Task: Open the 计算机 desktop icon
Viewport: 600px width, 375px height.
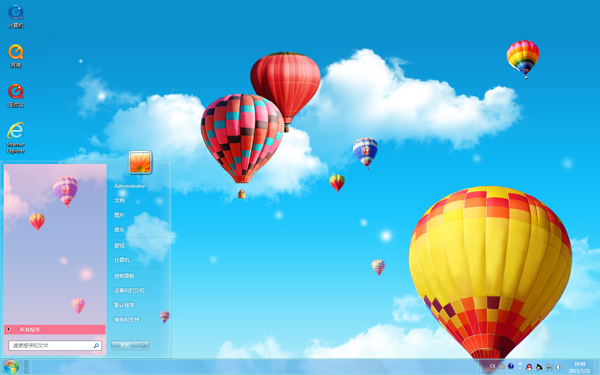Action: [16, 17]
